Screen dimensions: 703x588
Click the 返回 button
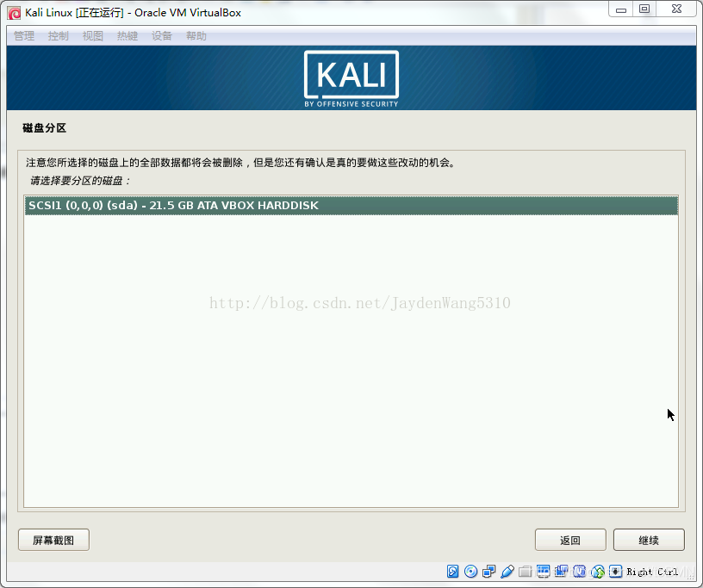pos(570,540)
